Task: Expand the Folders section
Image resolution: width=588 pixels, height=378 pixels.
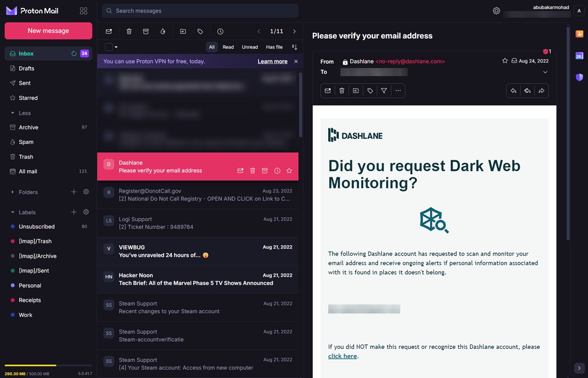Action: click(13, 192)
